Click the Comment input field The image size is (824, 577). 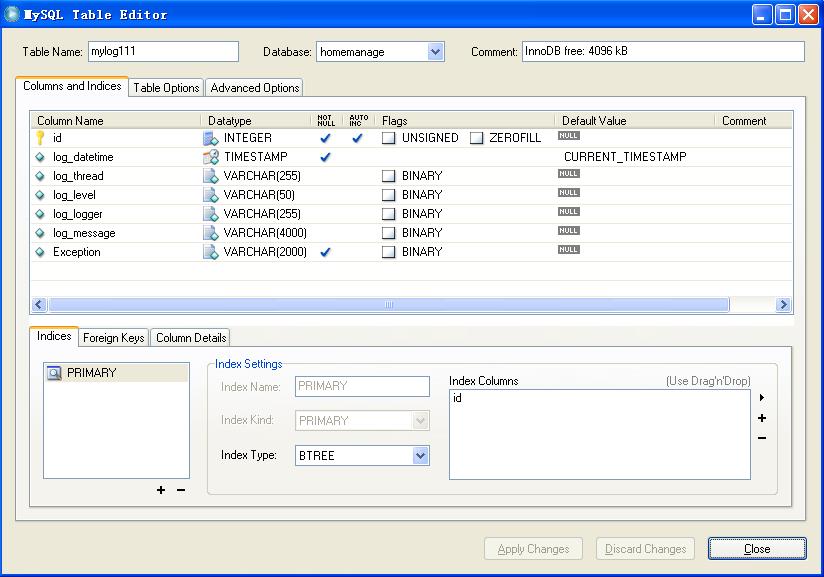point(663,51)
